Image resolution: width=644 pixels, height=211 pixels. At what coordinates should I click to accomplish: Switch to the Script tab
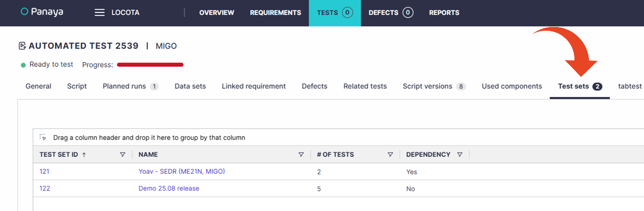[x=77, y=86]
